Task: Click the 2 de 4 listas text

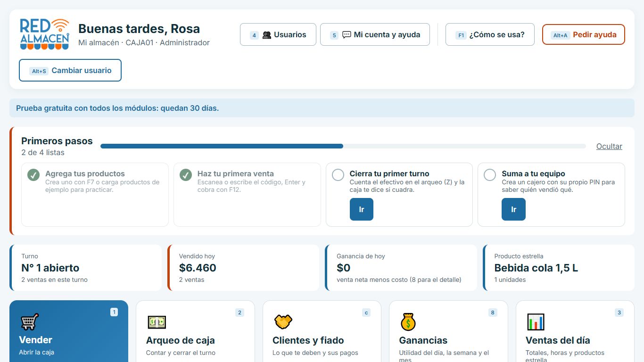Action: tap(43, 152)
